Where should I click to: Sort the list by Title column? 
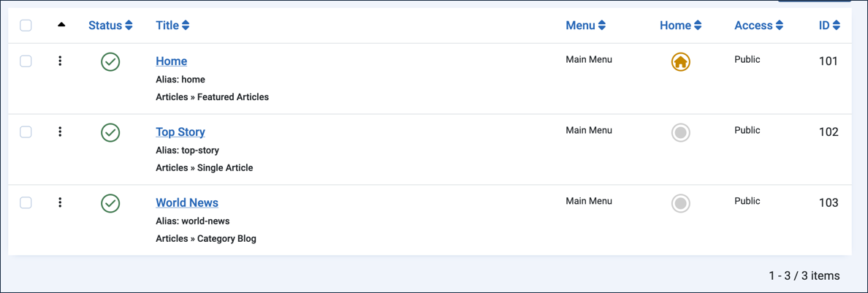pos(172,26)
